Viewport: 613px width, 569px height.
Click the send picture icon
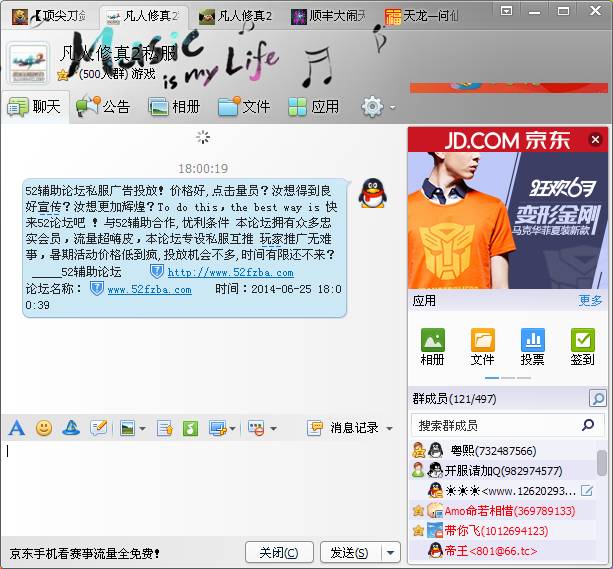(127, 428)
